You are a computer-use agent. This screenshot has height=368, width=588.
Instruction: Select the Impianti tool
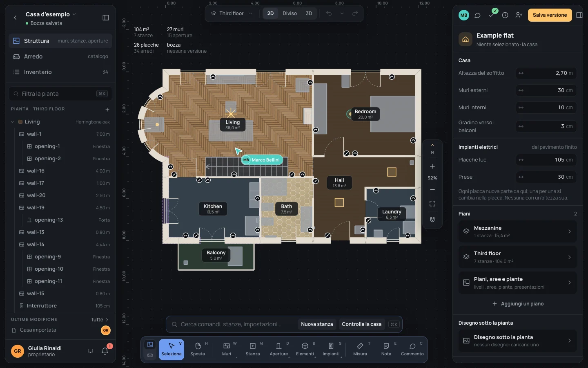point(331,350)
